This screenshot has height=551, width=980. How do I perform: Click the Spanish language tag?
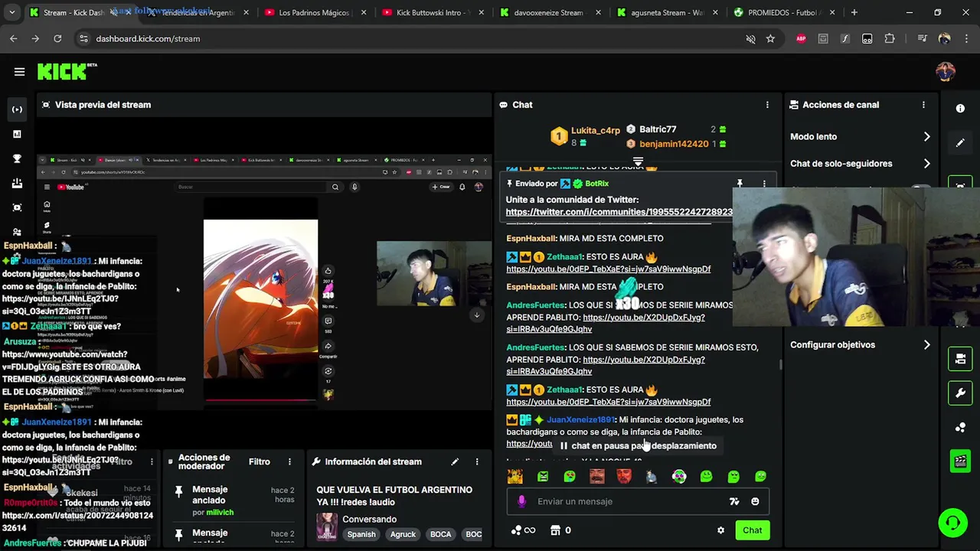click(361, 534)
